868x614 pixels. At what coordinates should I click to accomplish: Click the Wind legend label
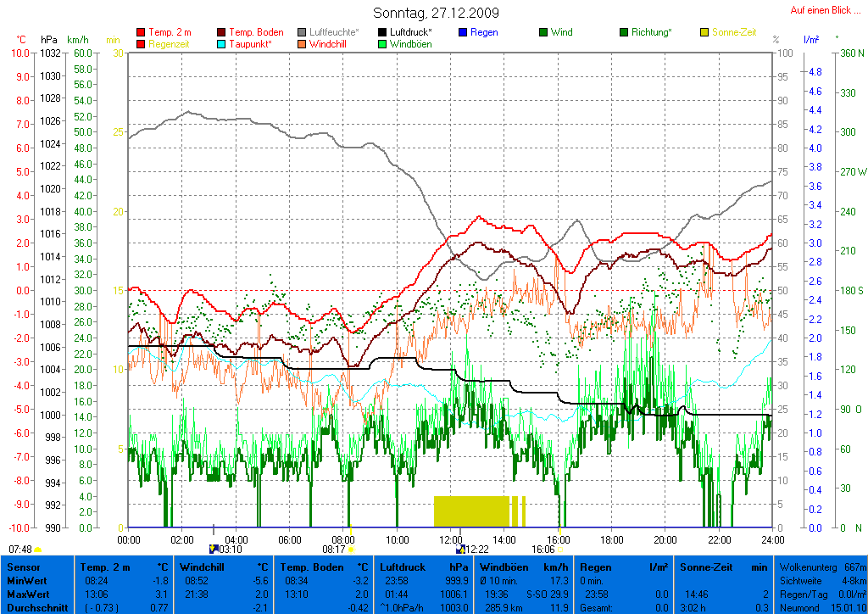tap(561, 33)
